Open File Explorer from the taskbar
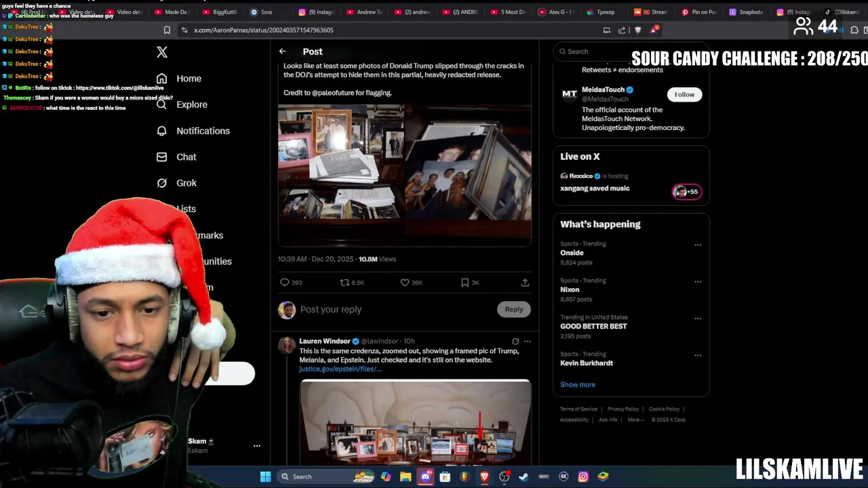 pos(406,476)
